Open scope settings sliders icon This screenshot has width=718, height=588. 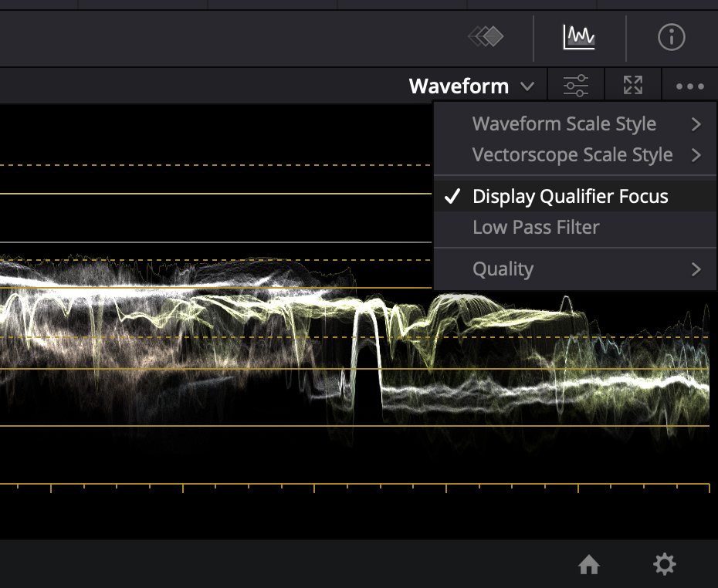(x=576, y=86)
